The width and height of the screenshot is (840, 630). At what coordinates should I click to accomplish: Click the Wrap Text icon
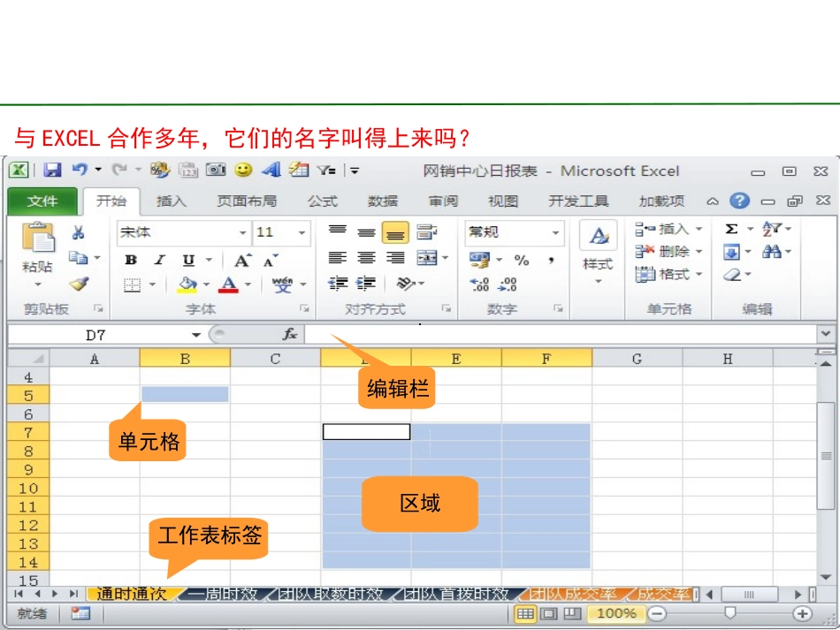pos(427,232)
